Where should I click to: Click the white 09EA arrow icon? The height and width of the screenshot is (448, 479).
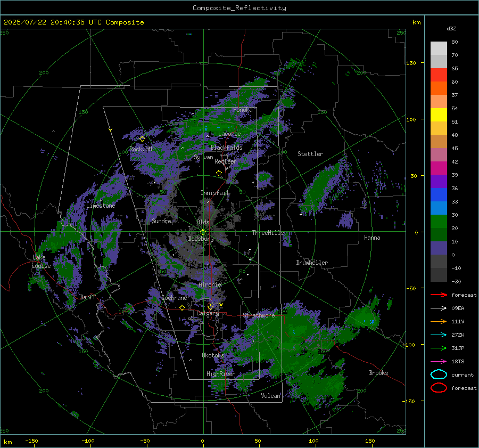439,308
